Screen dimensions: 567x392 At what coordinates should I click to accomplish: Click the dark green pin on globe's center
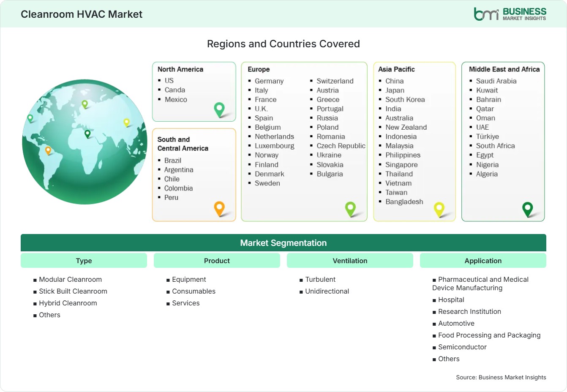[87, 134]
